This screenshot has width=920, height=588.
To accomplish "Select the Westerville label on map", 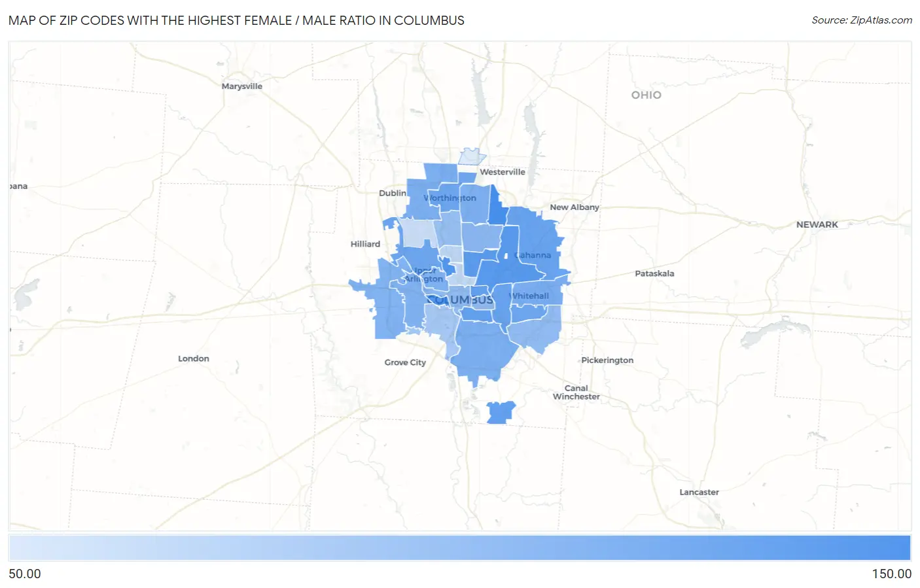I will [x=502, y=172].
